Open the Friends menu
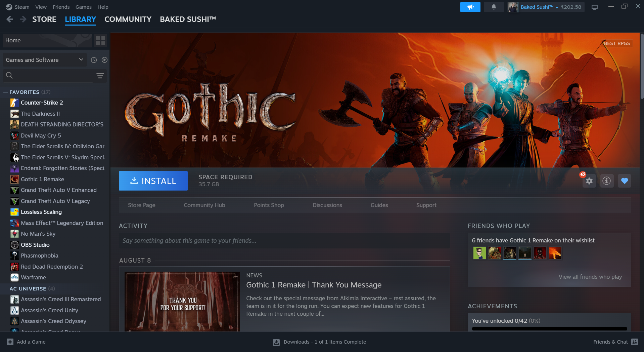Viewport: 644px width, 352px height. 61,7
